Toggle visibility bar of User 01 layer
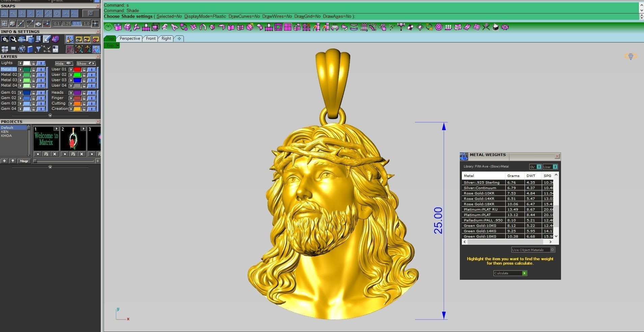The image size is (644, 332). 92,69
